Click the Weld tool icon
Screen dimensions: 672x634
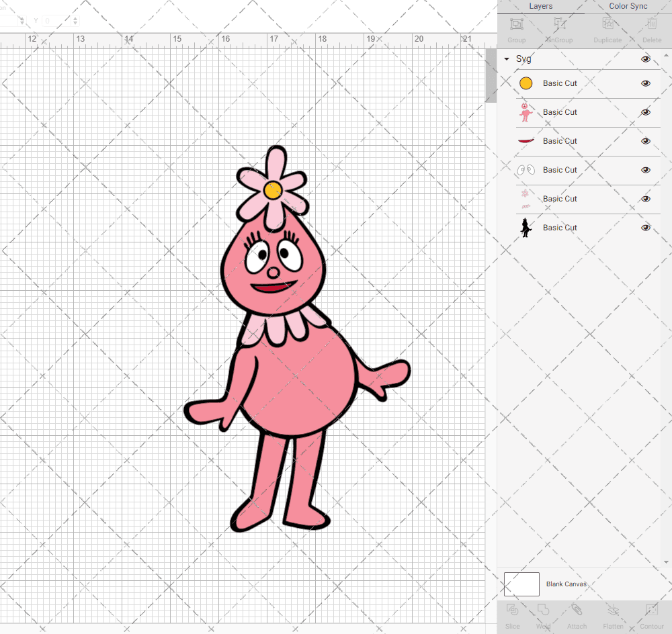543,610
